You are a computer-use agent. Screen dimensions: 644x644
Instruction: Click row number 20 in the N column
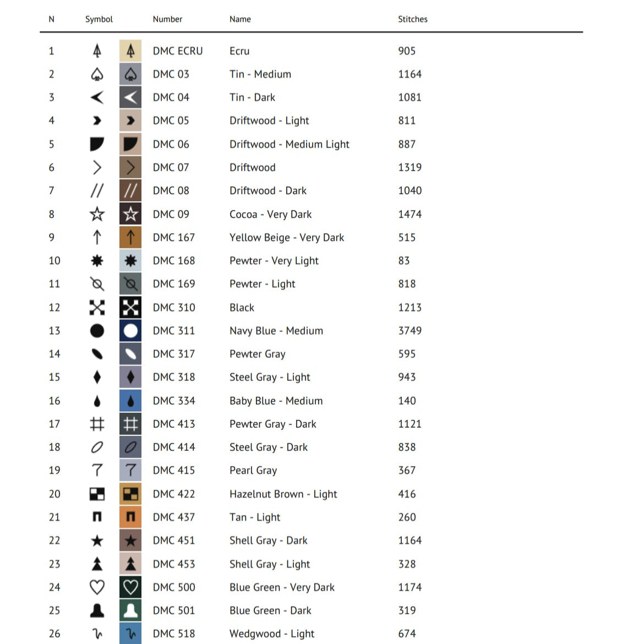(x=54, y=494)
